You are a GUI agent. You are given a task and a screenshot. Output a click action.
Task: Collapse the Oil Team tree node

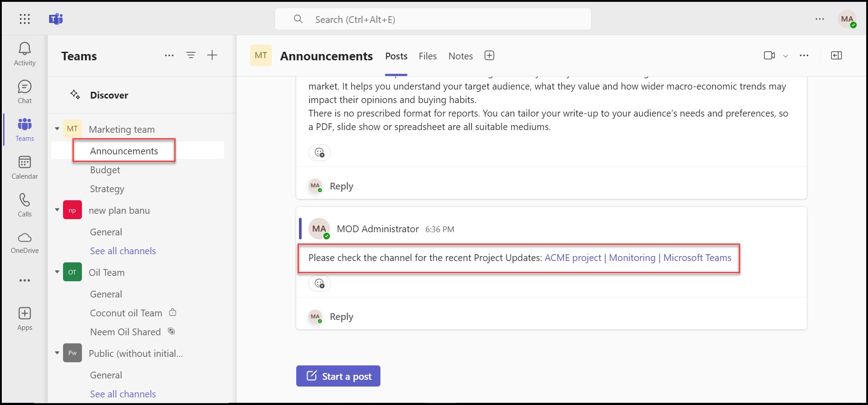[x=57, y=272]
